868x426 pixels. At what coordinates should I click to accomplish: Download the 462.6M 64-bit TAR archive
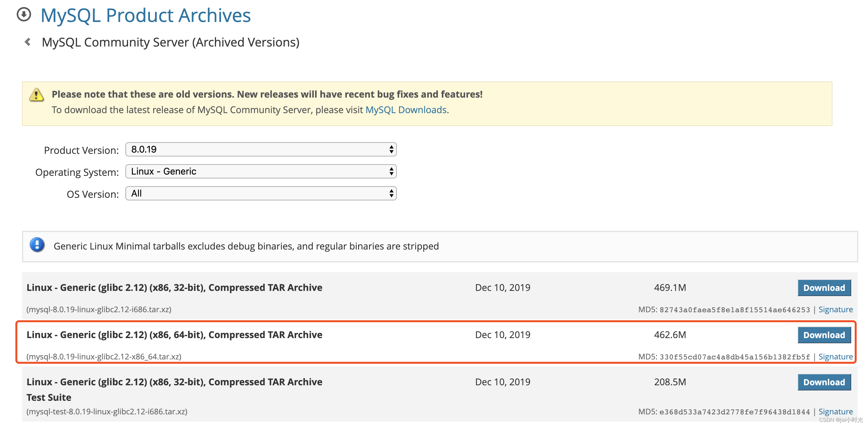coord(824,335)
